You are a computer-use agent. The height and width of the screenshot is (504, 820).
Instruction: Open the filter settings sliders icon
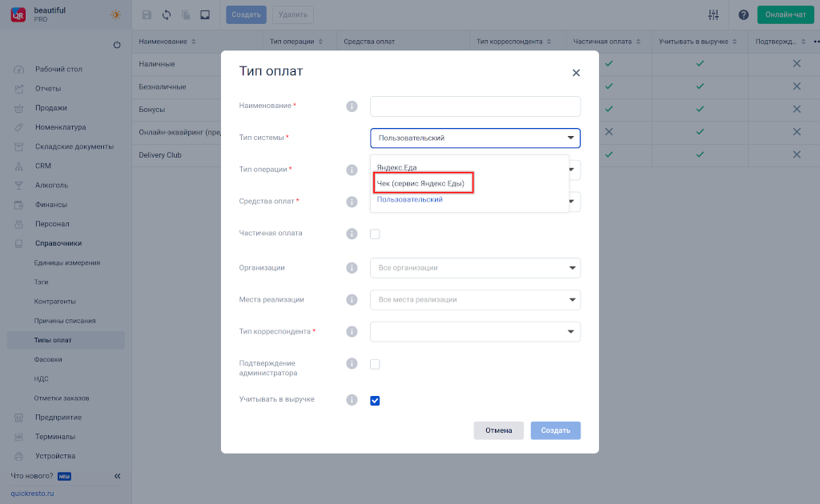coord(713,14)
